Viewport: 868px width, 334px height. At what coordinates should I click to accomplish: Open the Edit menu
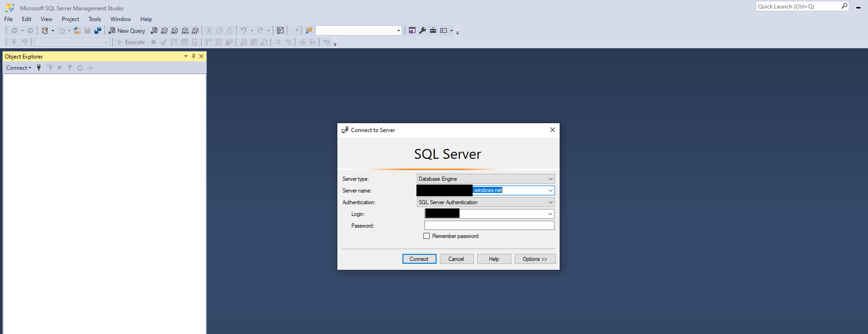[27, 19]
